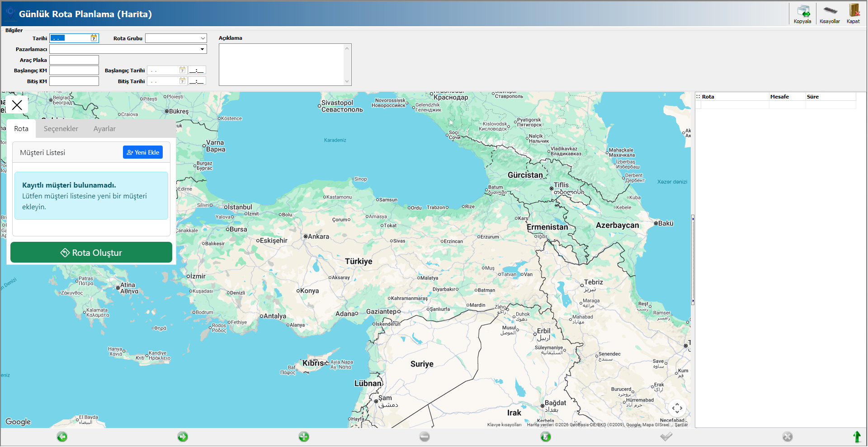The height and width of the screenshot is (447, 868).
Task: Click the Rota Oluştur button
Action: (x=91, y=253)
